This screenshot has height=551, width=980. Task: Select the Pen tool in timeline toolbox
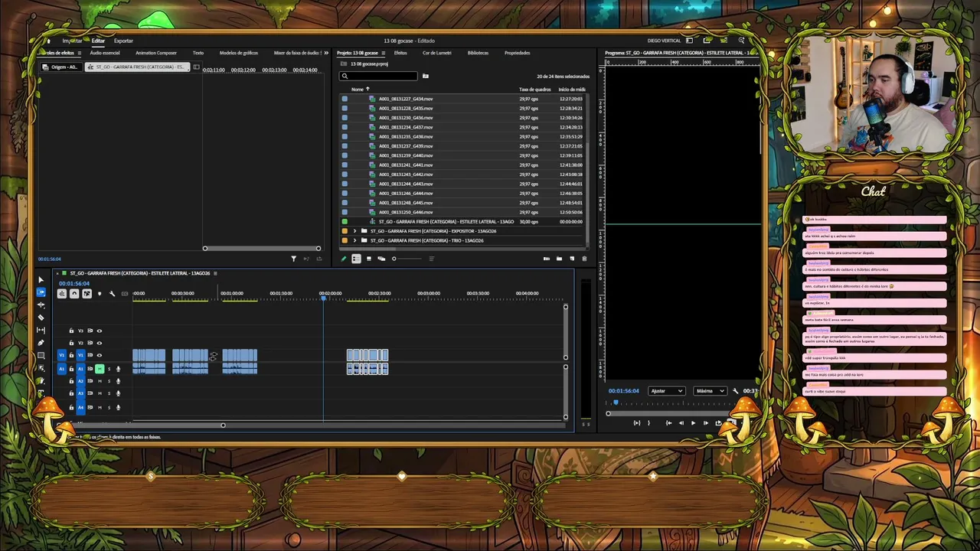click(x=41, y=342)
